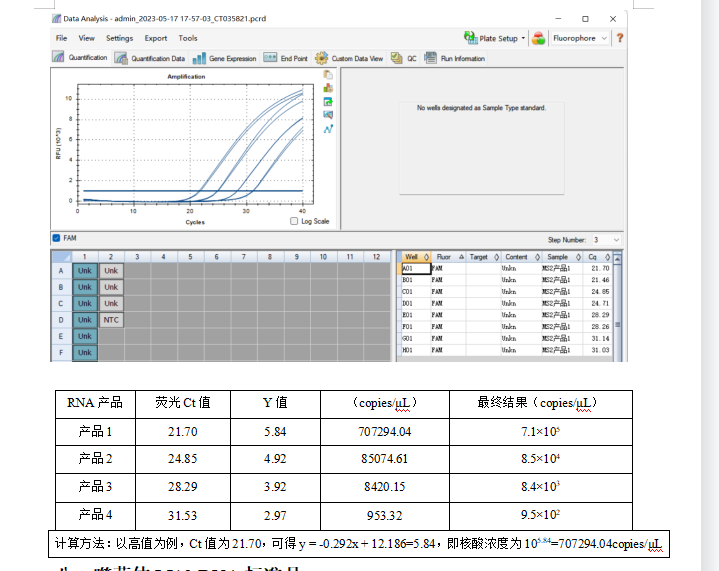Select the A01 well cell in results table
The width and height of the screenshot is (719, 571).
[x=416, y=268]
